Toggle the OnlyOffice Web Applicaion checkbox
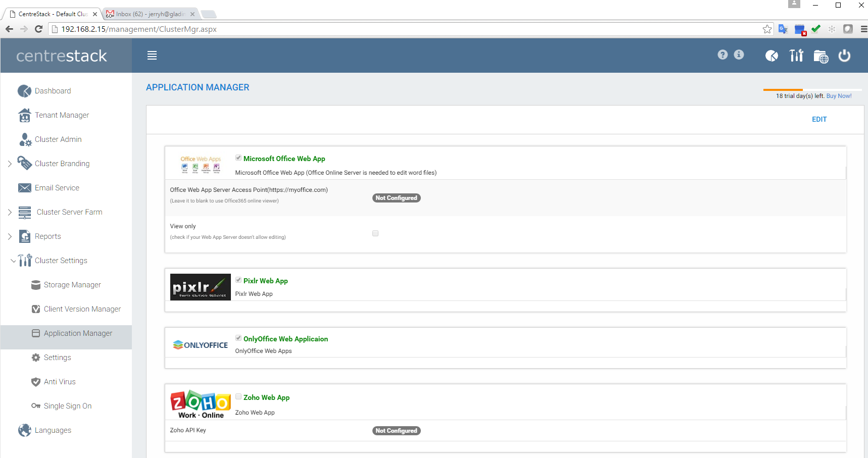868x458 pixels. click(x=238, y=338)
